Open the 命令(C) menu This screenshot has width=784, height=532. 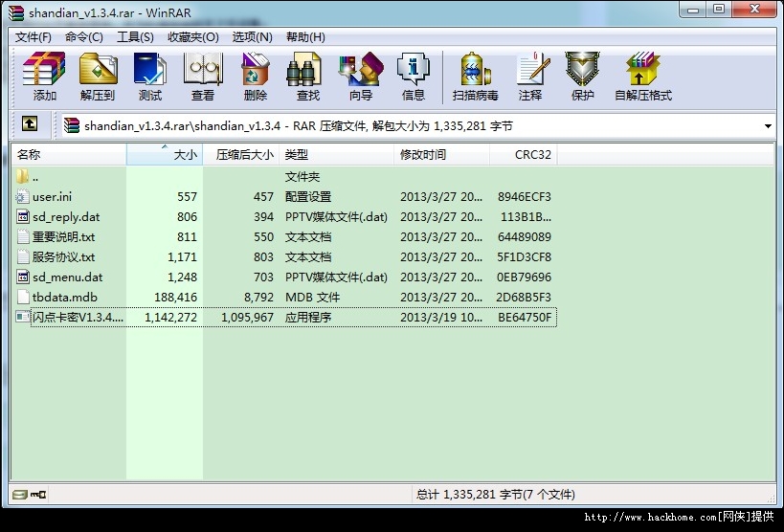(x=84, y=37)
